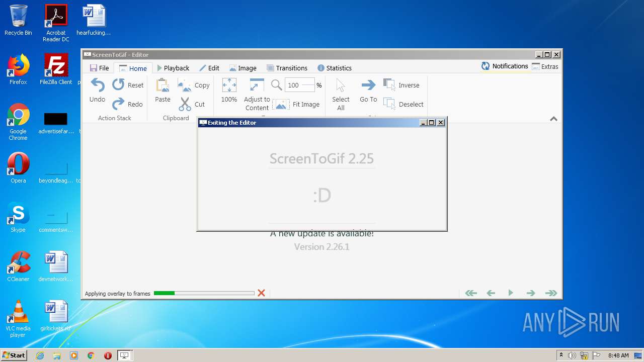Open Recycle Bin desktop icon
The image size is (644, 362).
pyautogui.click(x=18, y=20)
